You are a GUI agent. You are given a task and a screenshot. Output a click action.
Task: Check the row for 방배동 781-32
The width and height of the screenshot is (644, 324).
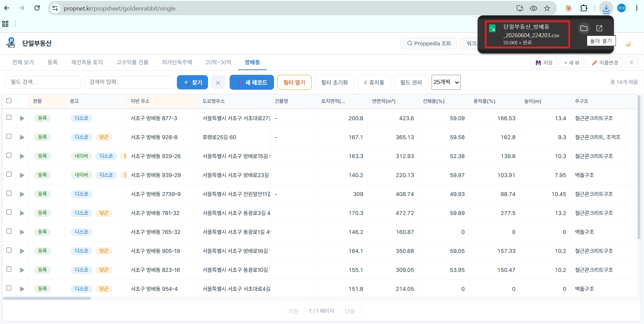(9, 212)
